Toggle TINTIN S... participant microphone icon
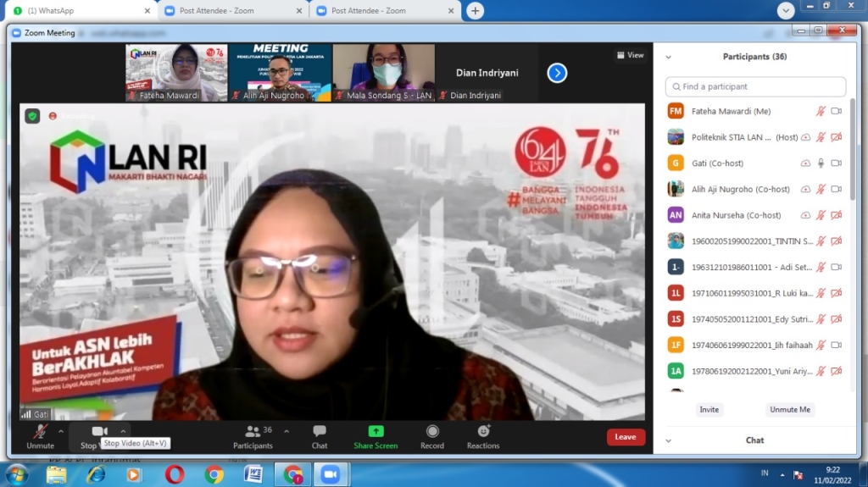 tap(821, 241)
